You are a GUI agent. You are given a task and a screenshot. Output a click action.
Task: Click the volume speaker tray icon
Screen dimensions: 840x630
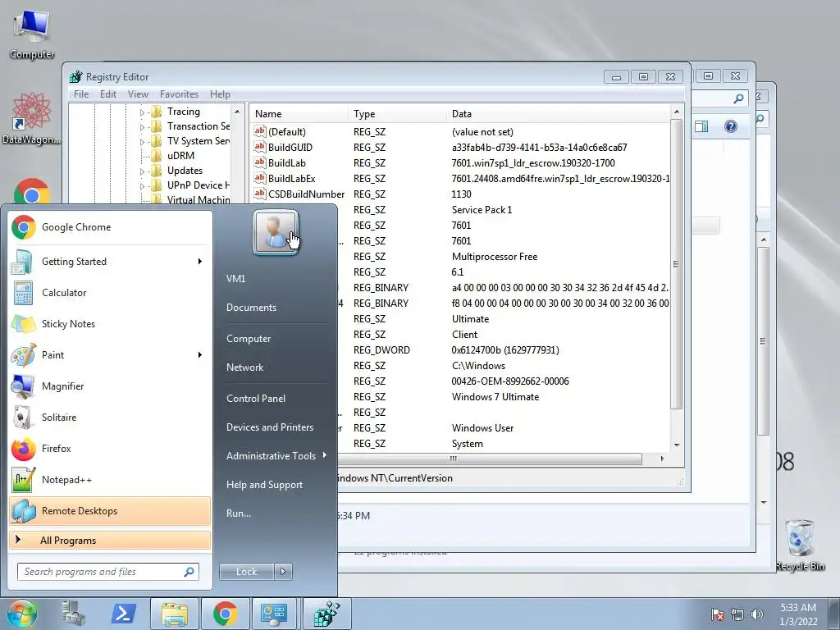tap(757, 614)
